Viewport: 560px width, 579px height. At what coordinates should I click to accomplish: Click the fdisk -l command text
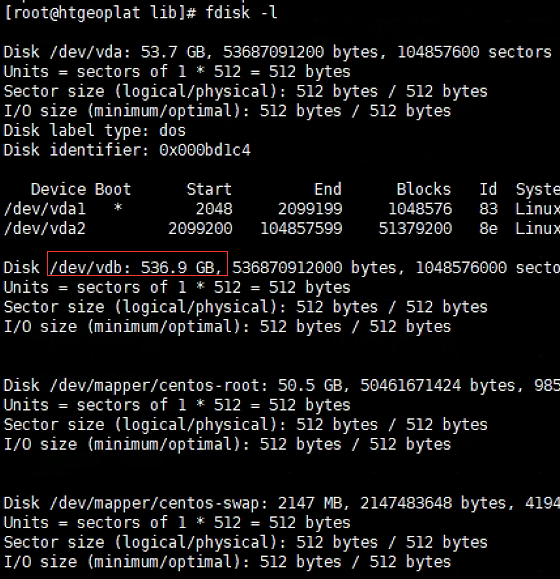tap(241, 13)
